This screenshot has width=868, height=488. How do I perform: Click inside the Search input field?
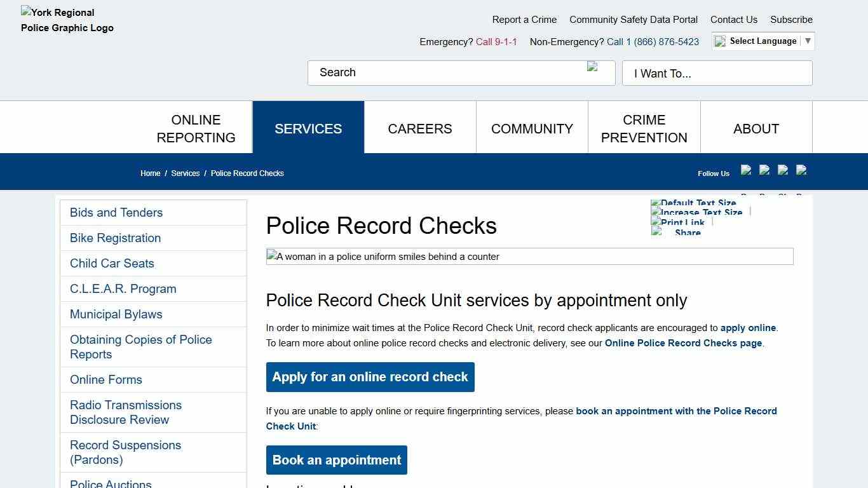tap(445, 72)
